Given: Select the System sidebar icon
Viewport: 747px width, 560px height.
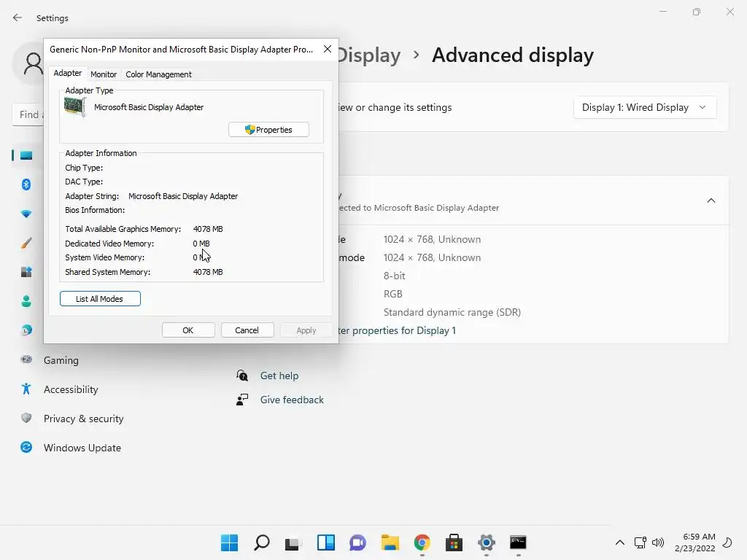Looking at the screenshot, I should [26, 155].
